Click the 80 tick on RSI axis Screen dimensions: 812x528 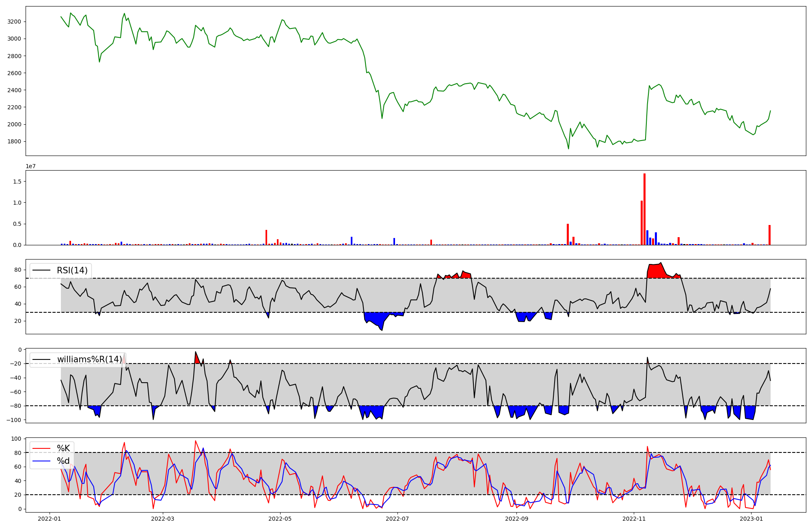(x=18, y=270)
